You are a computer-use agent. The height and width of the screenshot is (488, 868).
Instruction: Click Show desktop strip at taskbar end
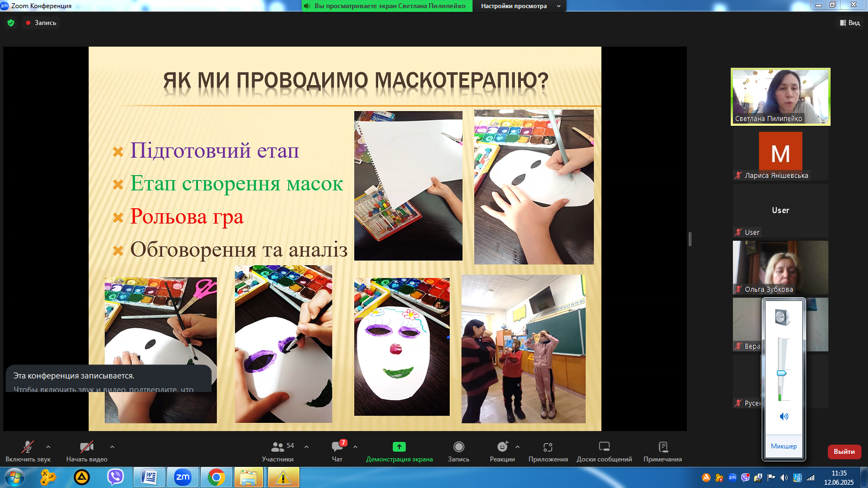click(864, 478)
